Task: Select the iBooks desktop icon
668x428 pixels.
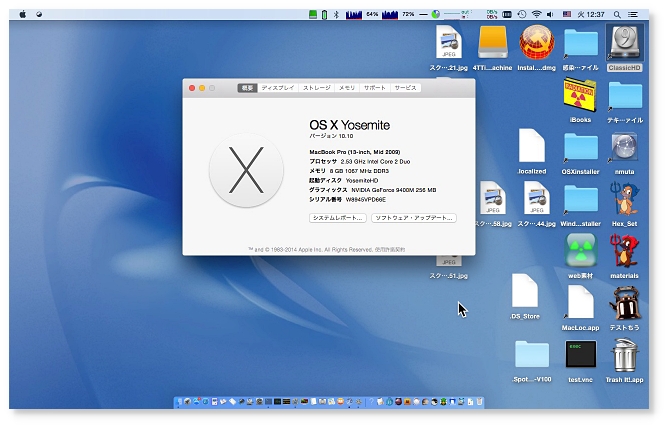Action: point(580,98)
